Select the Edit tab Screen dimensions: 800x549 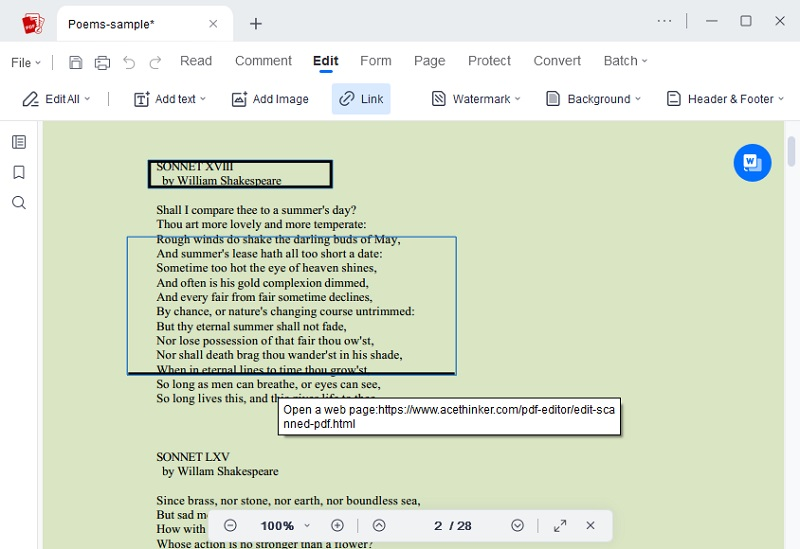[326, 61]
